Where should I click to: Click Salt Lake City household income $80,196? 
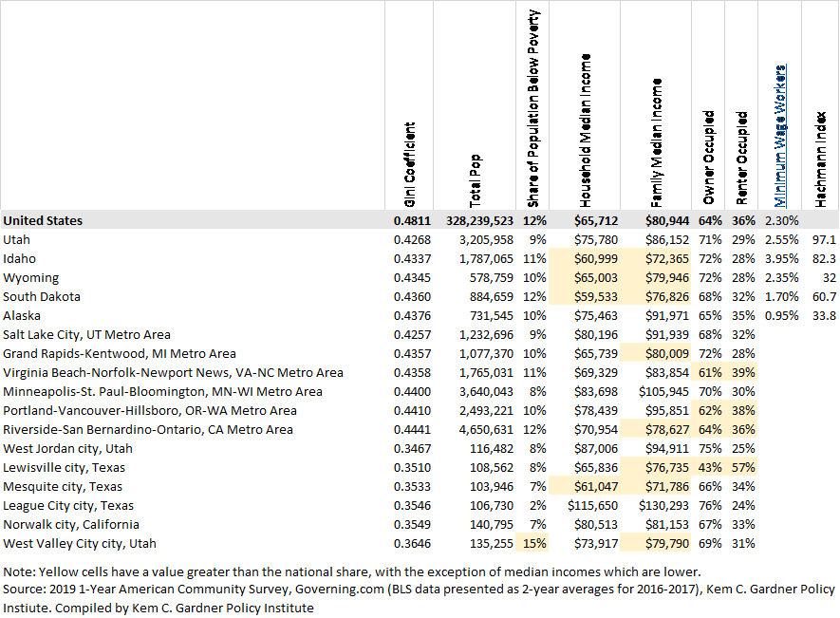596,335
